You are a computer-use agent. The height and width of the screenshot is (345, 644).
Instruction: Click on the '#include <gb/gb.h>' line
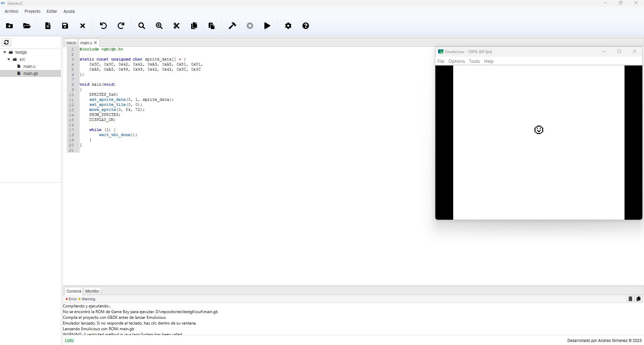tap(101, 49)
